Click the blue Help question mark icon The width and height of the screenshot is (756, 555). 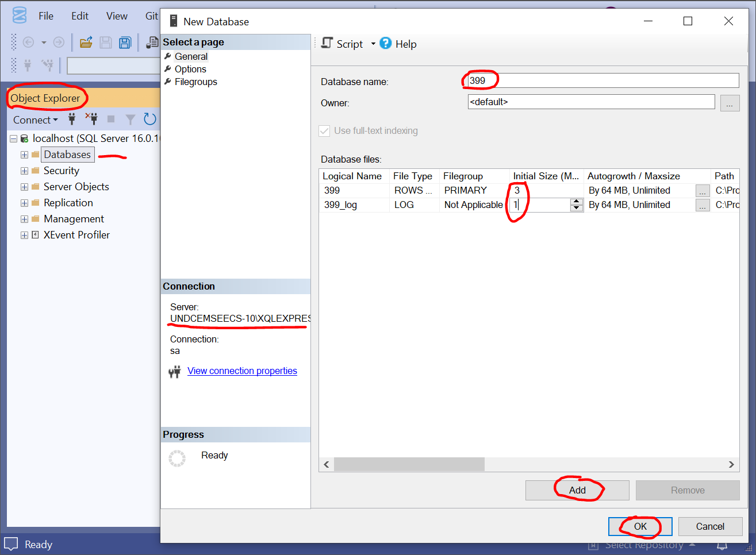click(x=386, y=44)
